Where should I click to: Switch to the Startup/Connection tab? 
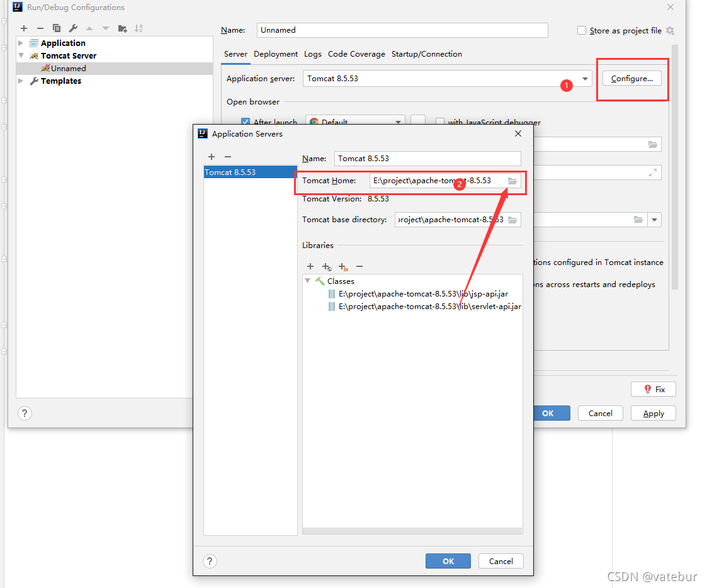click(x=427, y=54)
